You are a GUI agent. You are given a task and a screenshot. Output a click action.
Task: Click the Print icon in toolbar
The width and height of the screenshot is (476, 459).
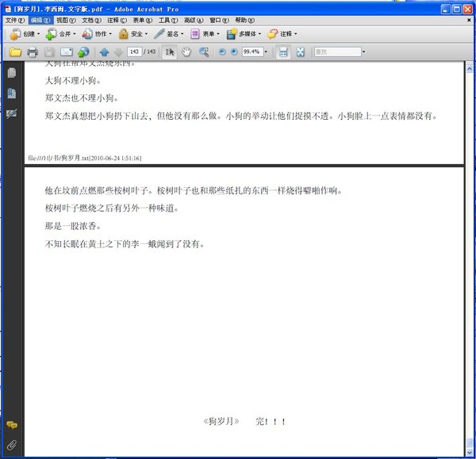(x=33, y=52)
